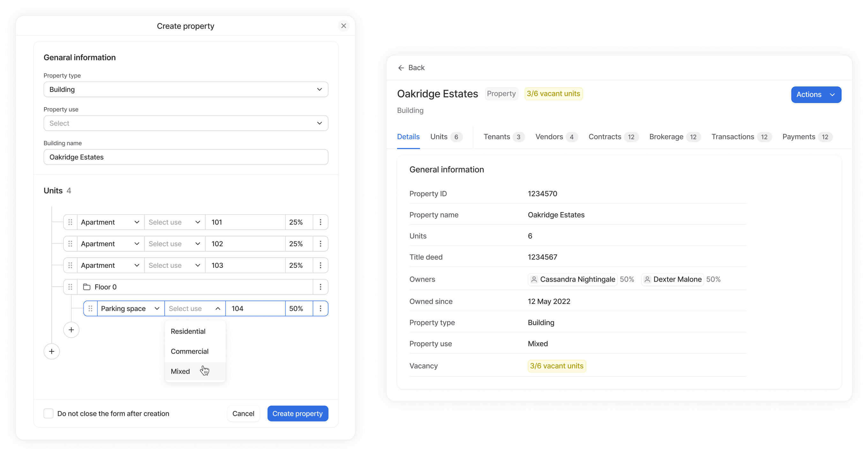The width and height of the screenshot is (868, 456).
Task: Switch to the Brokerage tab
Action: point(675,137)
